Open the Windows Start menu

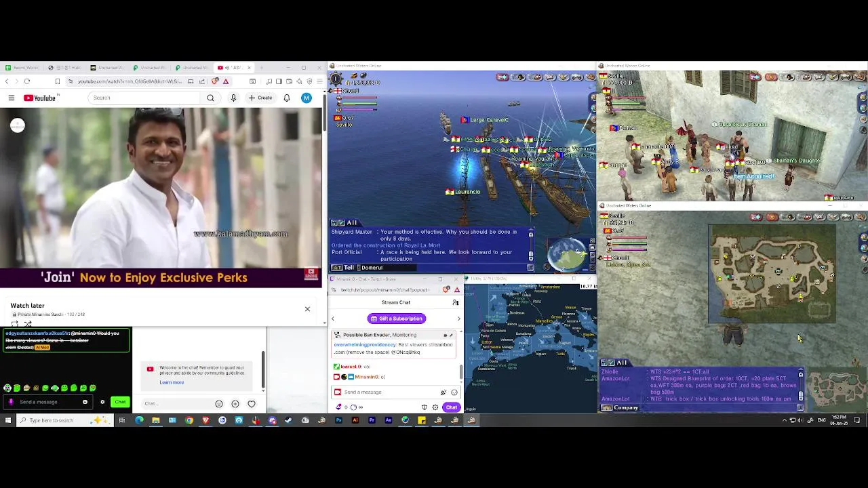[x=7, y=420]
